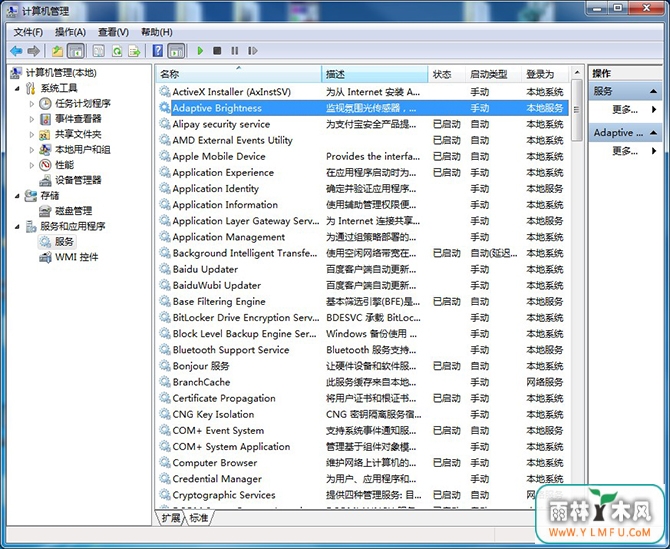This screenshot has height=549, width=670.
Task: Click the Pause service icon
Action: click(235, 51)
